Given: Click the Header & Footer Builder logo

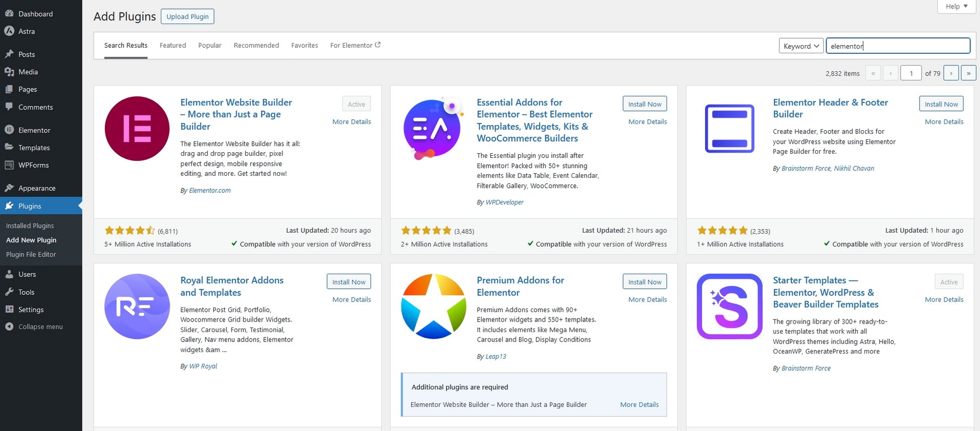Looking at the screenshot, I should (x=729, y=129).
